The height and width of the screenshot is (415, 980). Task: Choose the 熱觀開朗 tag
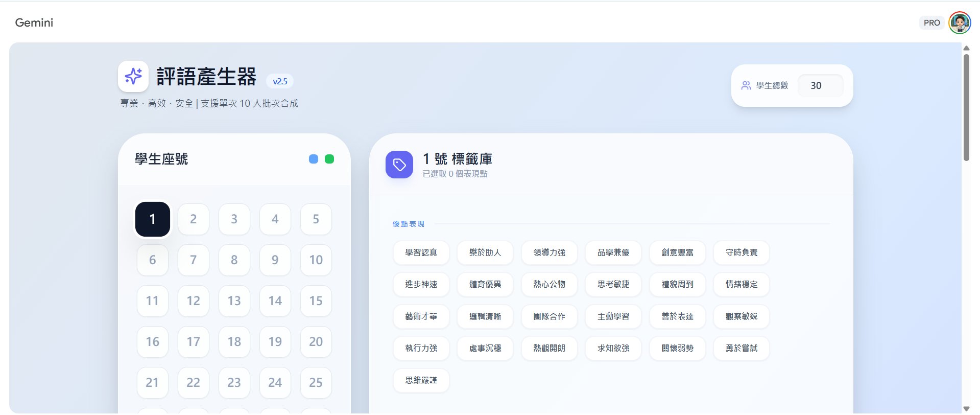549,348
